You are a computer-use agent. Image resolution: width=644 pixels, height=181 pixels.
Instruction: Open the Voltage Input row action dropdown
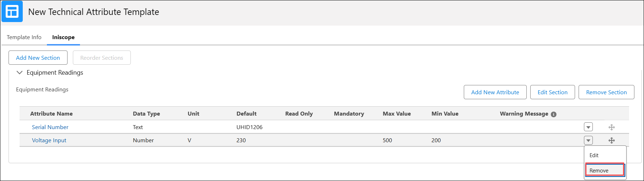(x=588, y=140)
